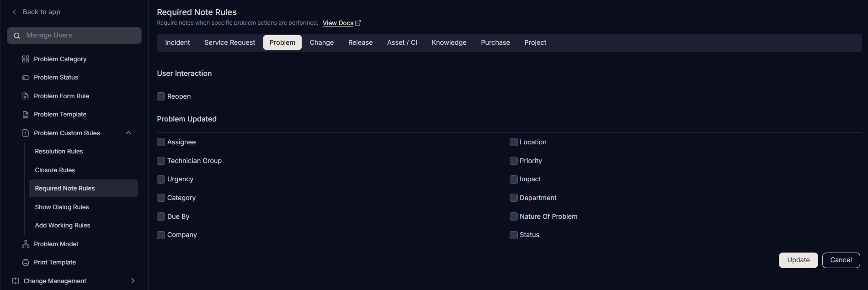Click the Problem Status pill icon
The image size is (868, 290).
tap(26, 78)
